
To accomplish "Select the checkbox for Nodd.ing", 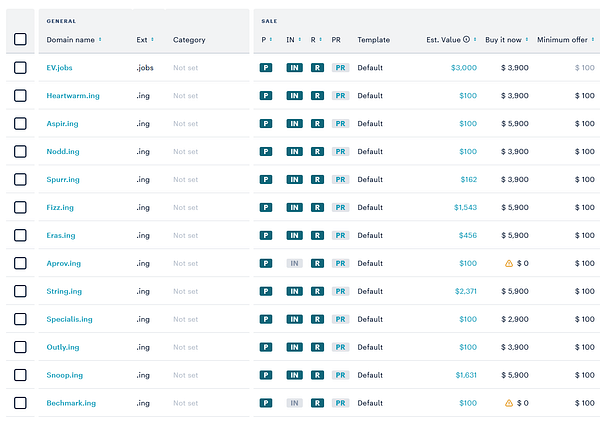I will (x=21, y=152).
